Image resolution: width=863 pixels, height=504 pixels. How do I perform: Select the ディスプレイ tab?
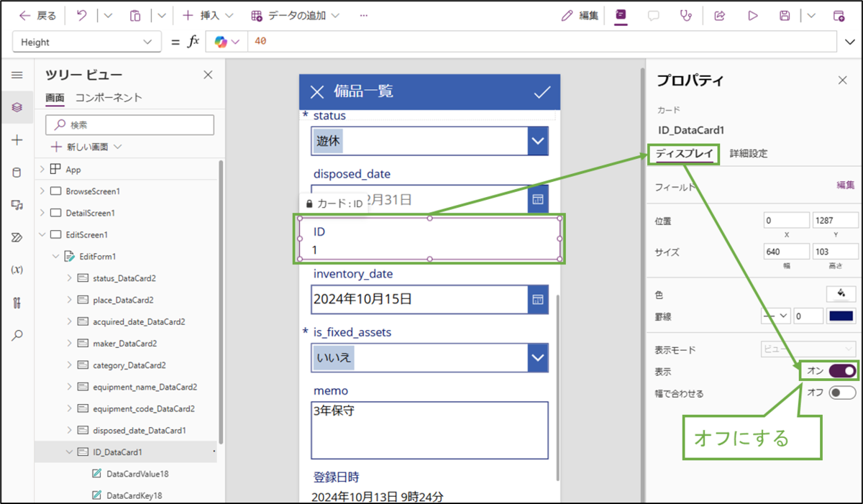[x=684, y=153]
